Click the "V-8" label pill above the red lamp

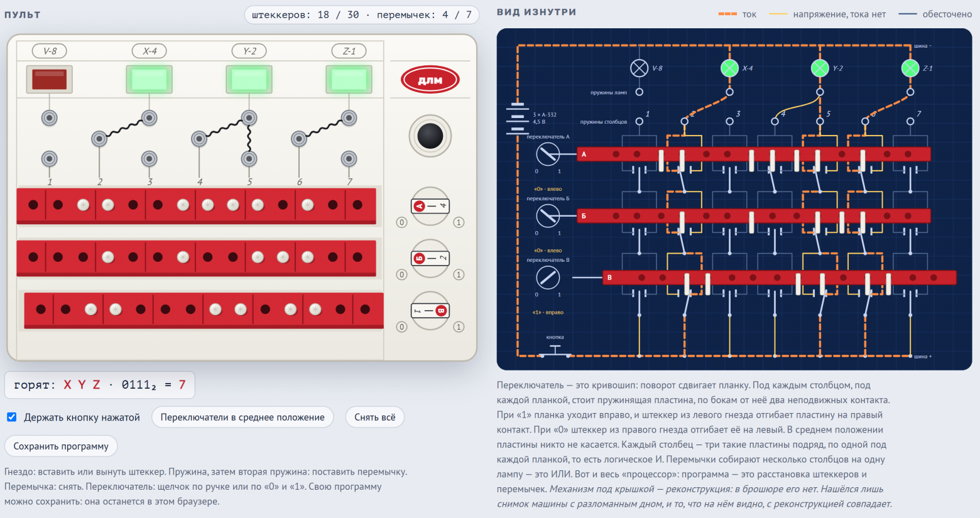pyautogui.click(x=50, y=51)
